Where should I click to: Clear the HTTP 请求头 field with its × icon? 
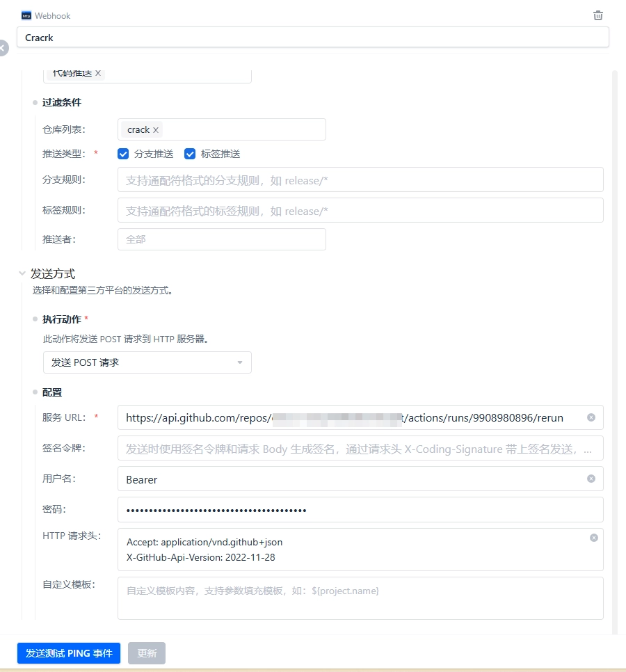[593, 537]
